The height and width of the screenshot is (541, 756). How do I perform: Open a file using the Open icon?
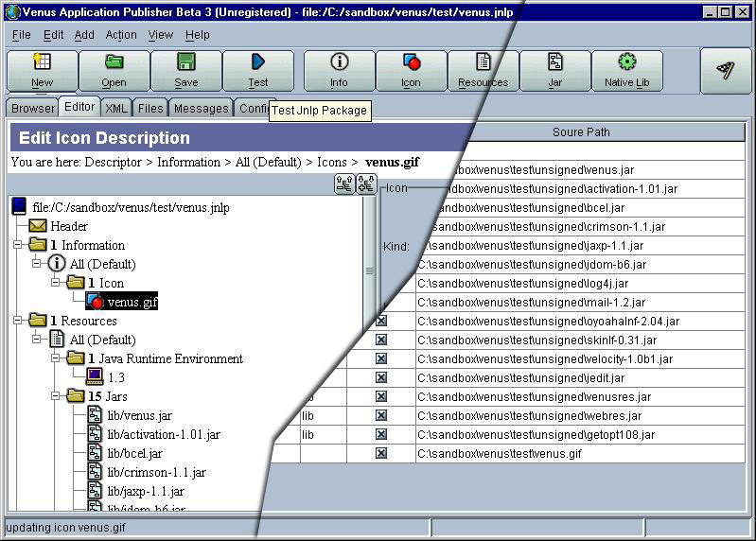click(x=114, y=70)
